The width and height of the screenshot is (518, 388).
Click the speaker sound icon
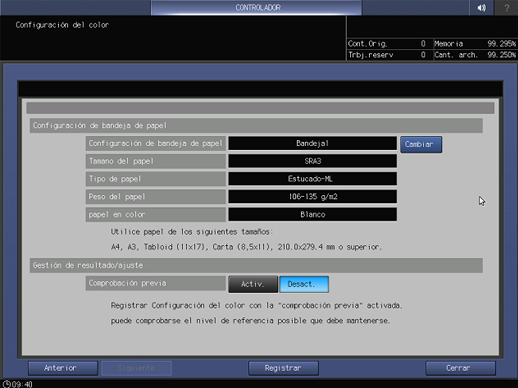click(x=481, y=8)
